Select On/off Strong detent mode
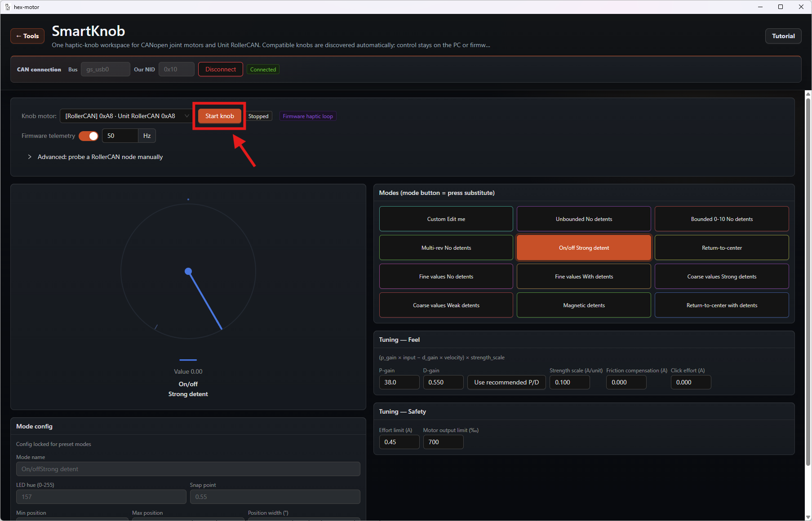812x521 pixels. pos(584,247)
